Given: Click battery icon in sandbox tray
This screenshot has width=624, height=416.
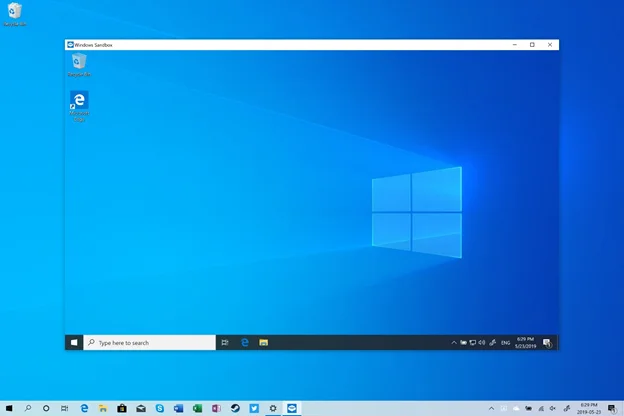Looking at the screenshot, I should pos(463,342).
